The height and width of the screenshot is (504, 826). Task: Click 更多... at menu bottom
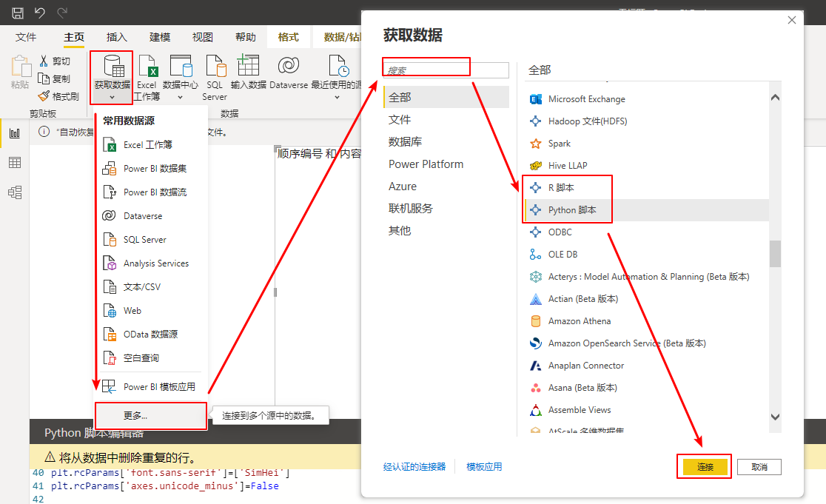(x=151, y=415)
